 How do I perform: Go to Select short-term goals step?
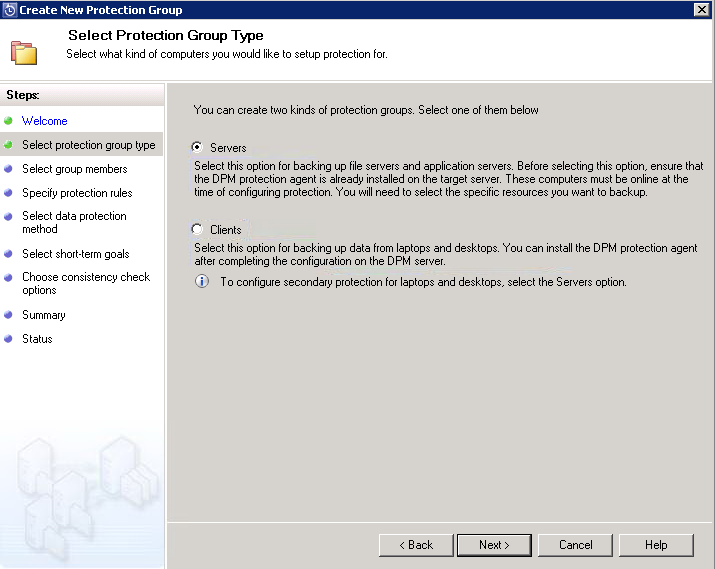coord(76,254)
